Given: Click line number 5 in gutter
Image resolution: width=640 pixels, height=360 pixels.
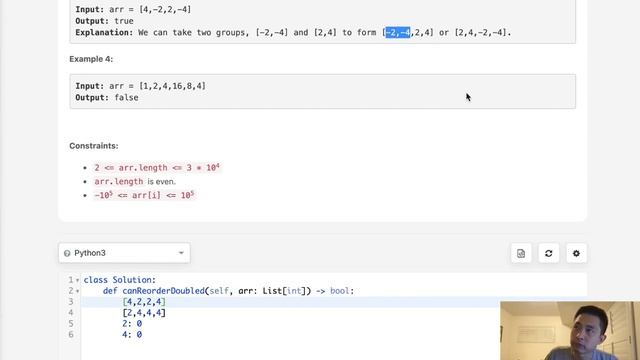Looking at the screenshot, I should [x=71, y=324].
